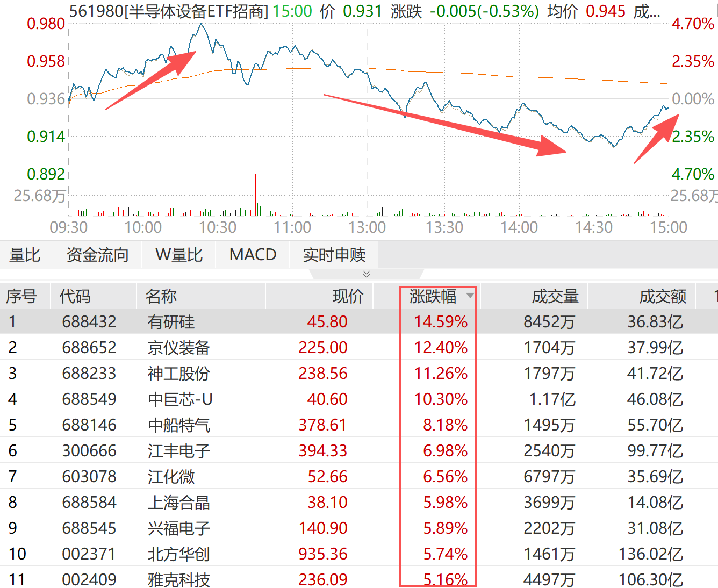Click the 11.26% change value
Image resolution: width=718 pixels, height=588 pixels.
(x=441, y=374)
